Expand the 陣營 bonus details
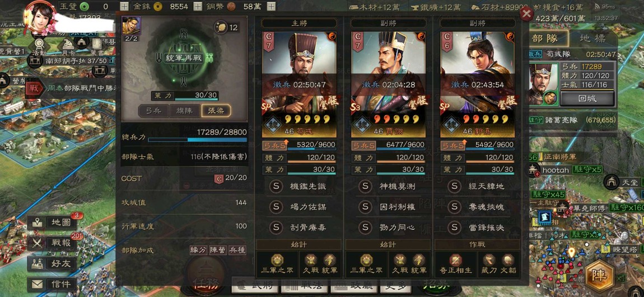 217,250
